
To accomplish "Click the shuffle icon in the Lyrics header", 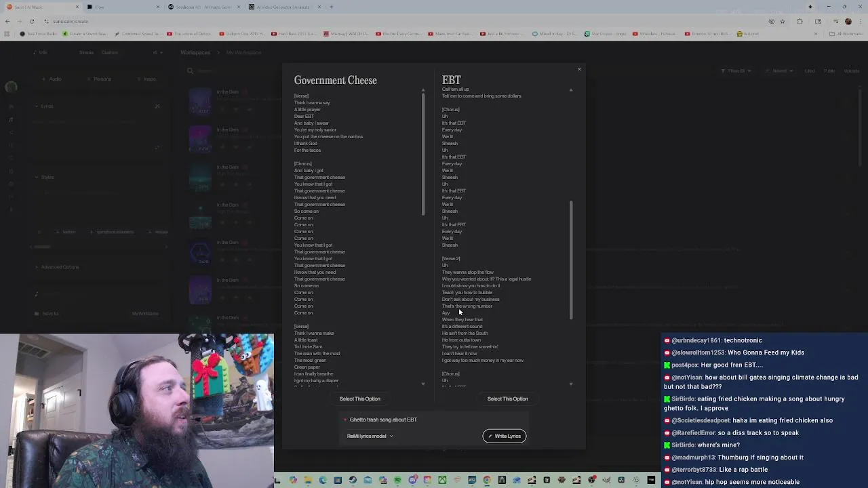I will pos(157,106).
